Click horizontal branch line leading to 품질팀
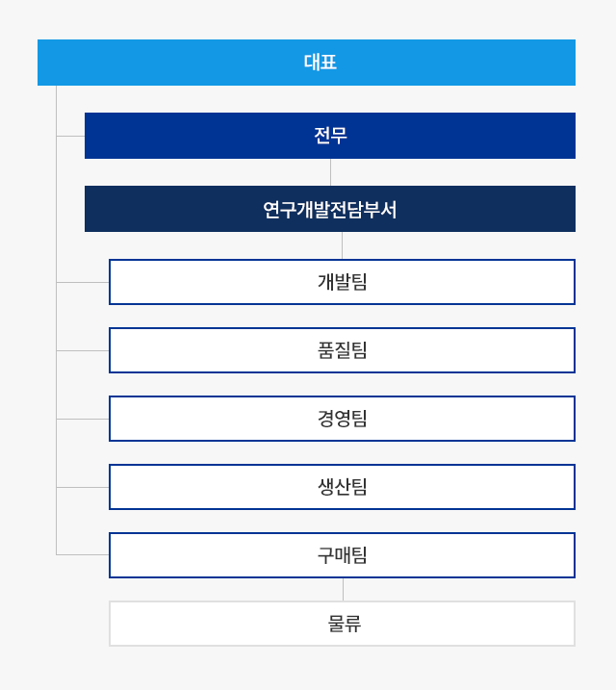 coord(83,350)
